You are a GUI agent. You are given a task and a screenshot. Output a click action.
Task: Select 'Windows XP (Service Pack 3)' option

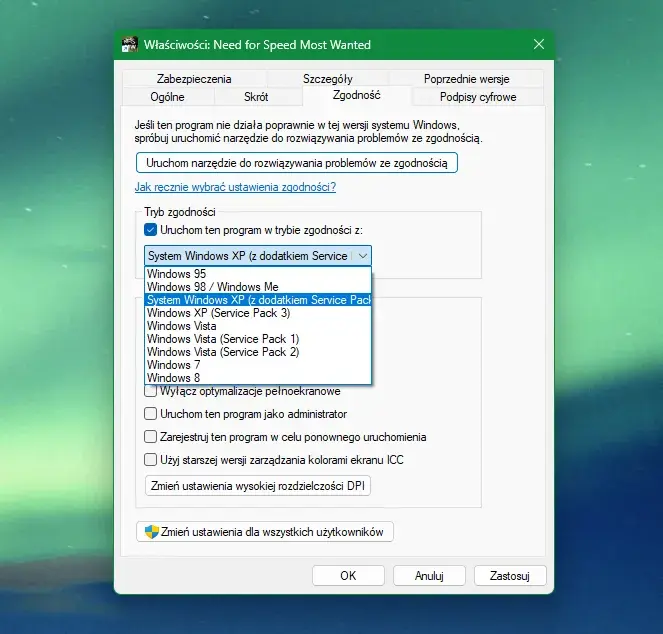[x=258, y=313]
